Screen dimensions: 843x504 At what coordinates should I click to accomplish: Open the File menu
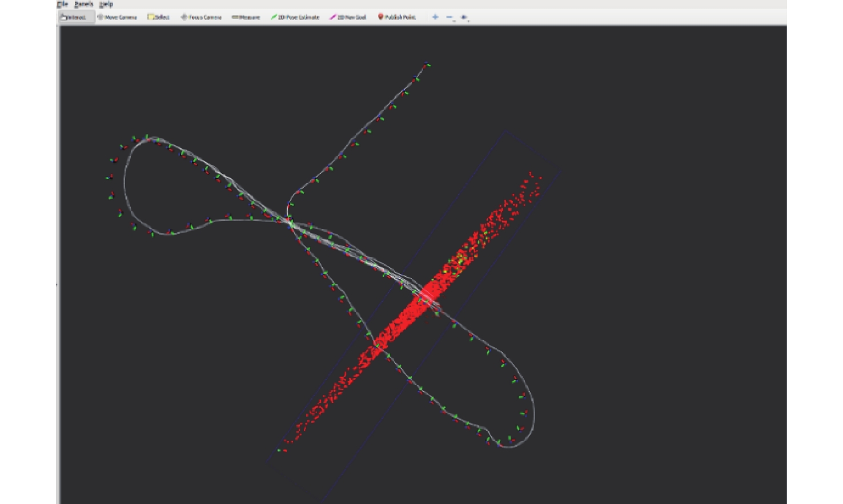click(x=63, y=4)
